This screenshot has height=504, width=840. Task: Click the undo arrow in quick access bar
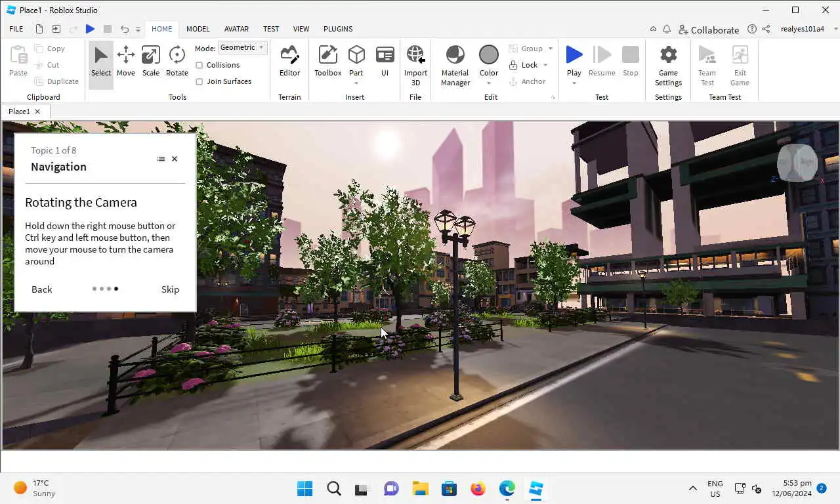[125, 29]
